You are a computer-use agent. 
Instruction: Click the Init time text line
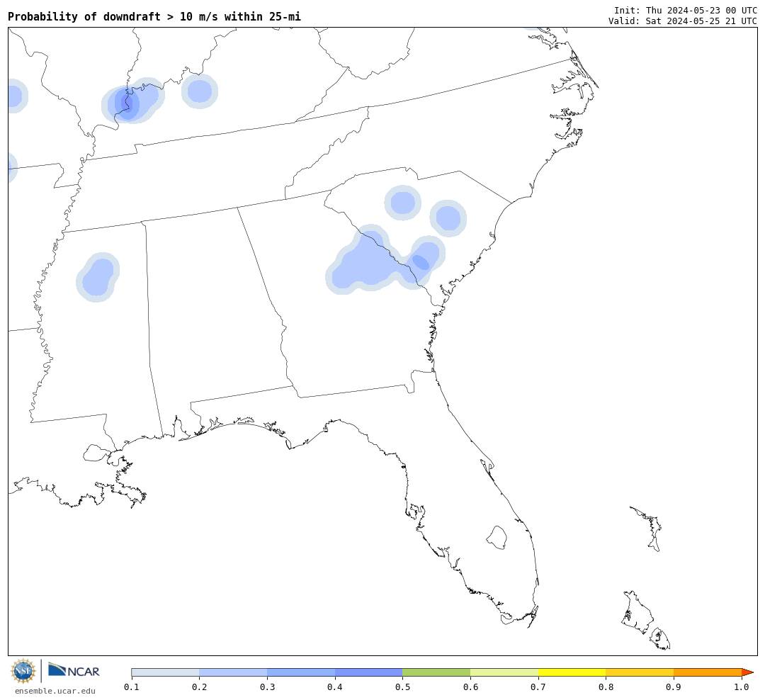686,11
